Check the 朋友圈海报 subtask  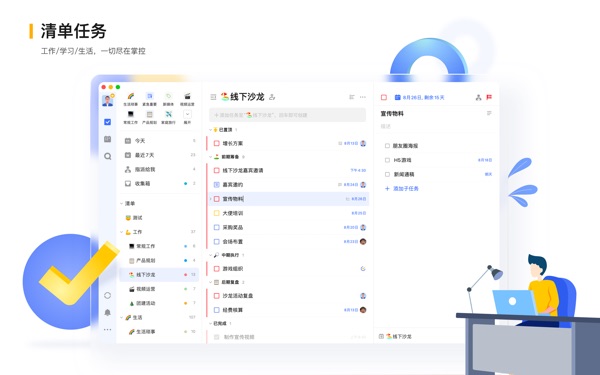tap(387, 146)
